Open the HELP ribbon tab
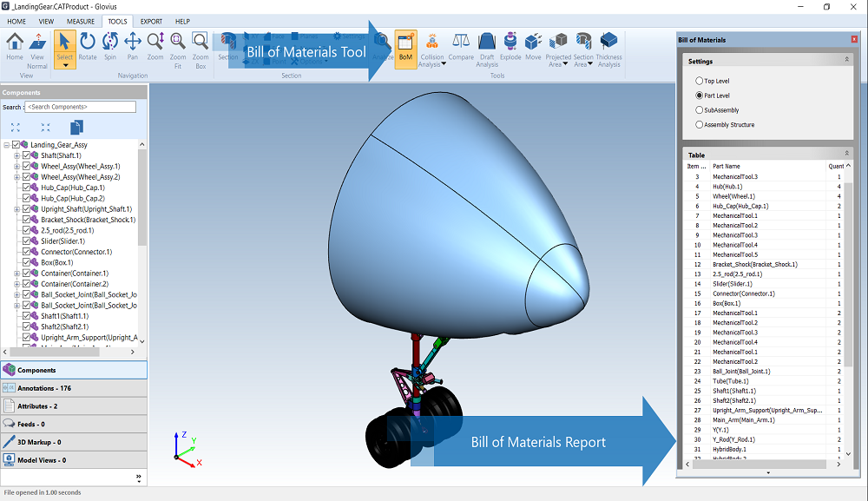The height and width of the screenshot is (501, 868). click(x=182, y=22)
